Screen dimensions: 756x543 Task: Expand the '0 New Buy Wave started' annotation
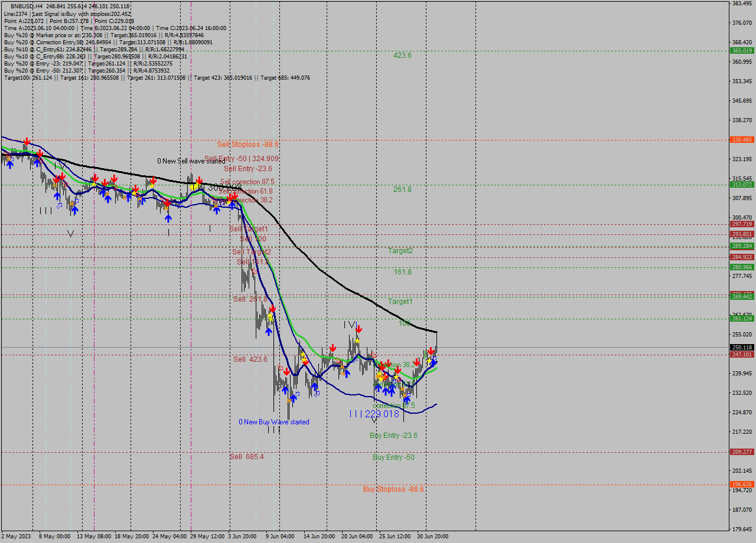[x=274, y=422]
